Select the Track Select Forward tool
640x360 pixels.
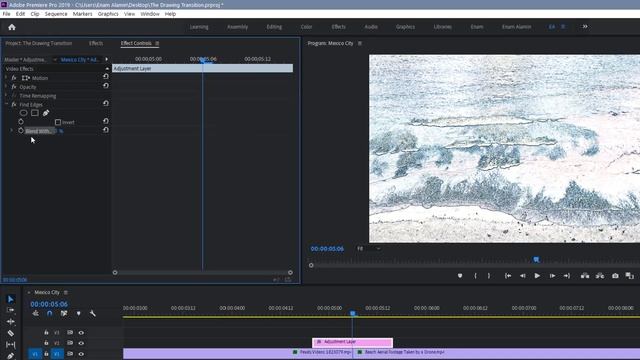click(x=11, y=310)
